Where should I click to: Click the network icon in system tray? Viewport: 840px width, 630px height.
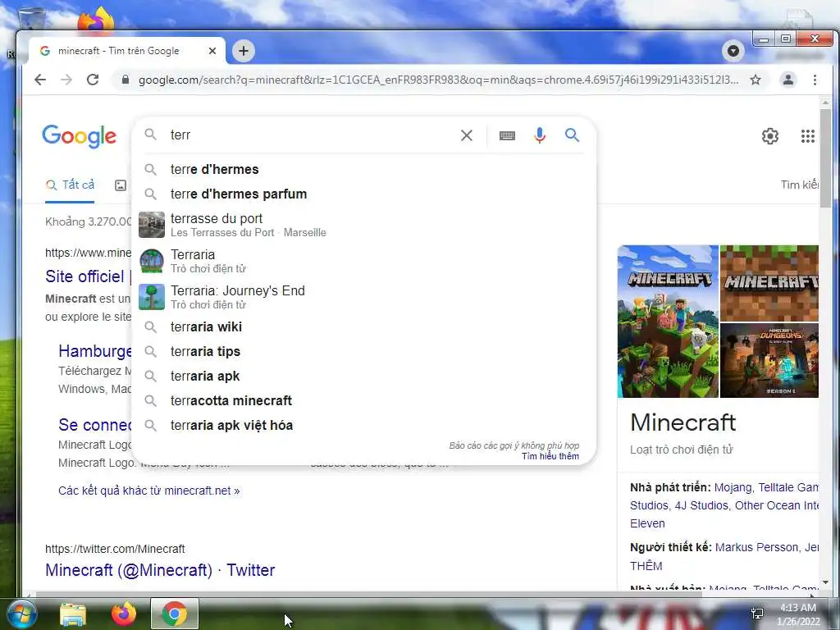[x=757, y=614]
